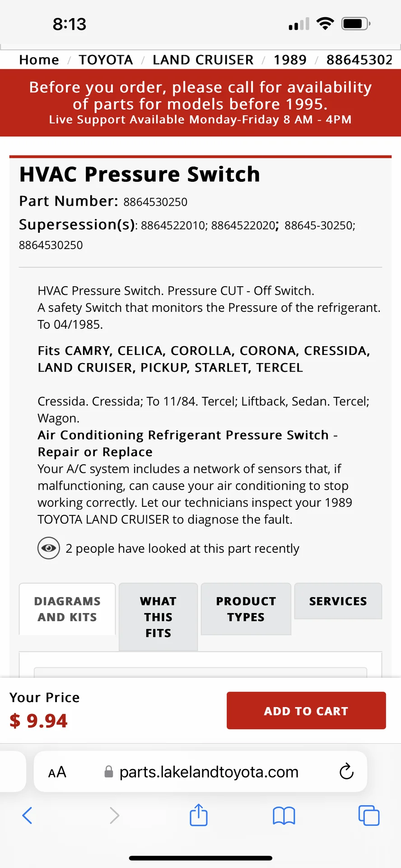Add the pressure switch to cart
The image size is (401, 868).
pyautogui.click(x=306, y=710)
